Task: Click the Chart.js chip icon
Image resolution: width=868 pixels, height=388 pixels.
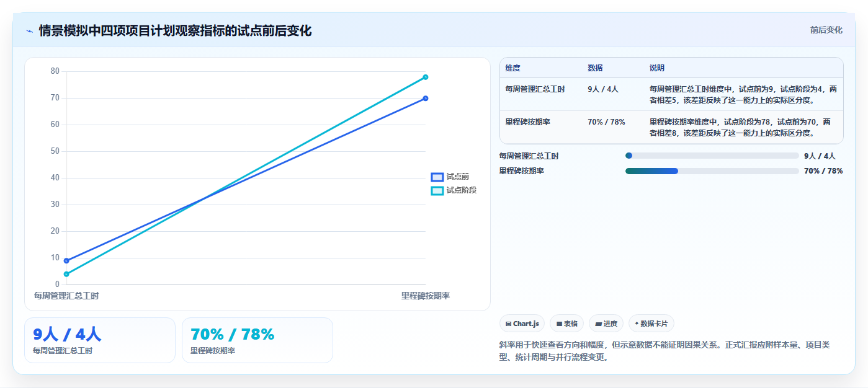Action: coord(509,324)
